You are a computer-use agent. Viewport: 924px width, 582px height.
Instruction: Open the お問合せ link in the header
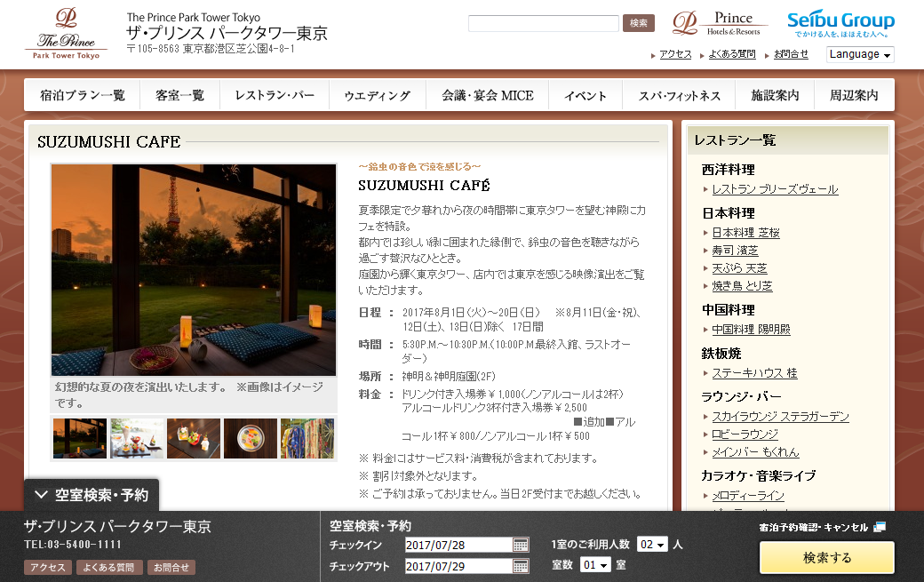pyautogui.click(x=791, y=54)
